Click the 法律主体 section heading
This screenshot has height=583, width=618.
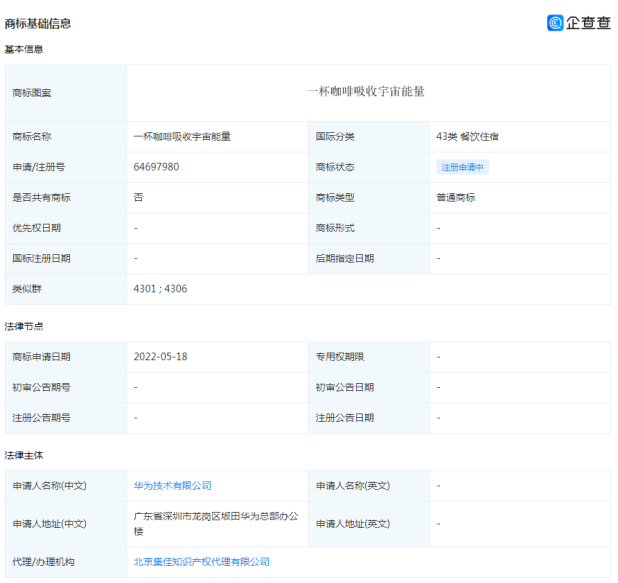[x=24, y=455]
